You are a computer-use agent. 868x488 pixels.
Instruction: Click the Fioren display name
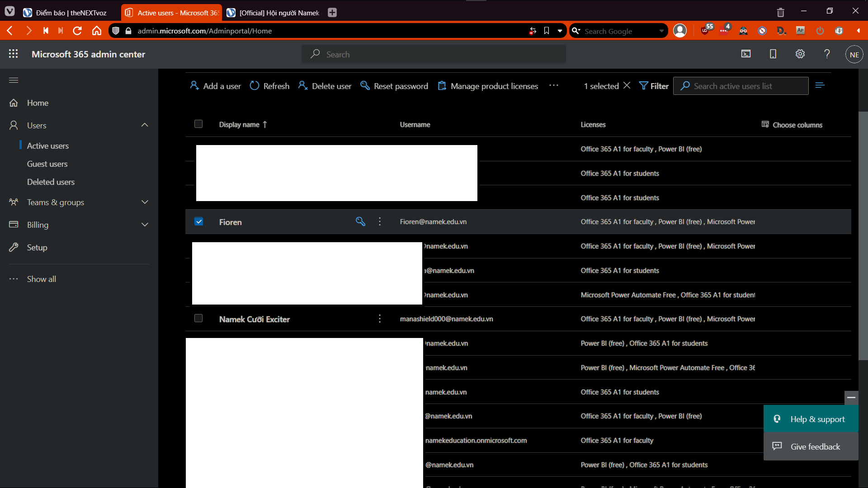(231, 222)
